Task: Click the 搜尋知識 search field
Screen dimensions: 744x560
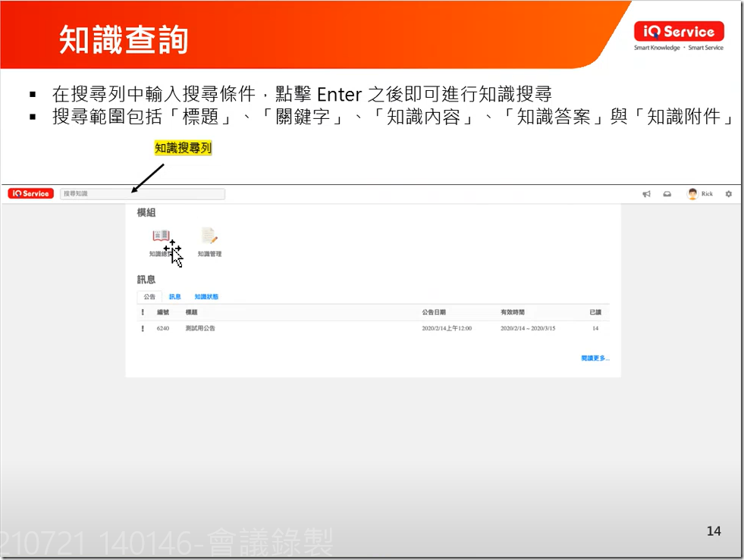Action: [x=143, y=194]
